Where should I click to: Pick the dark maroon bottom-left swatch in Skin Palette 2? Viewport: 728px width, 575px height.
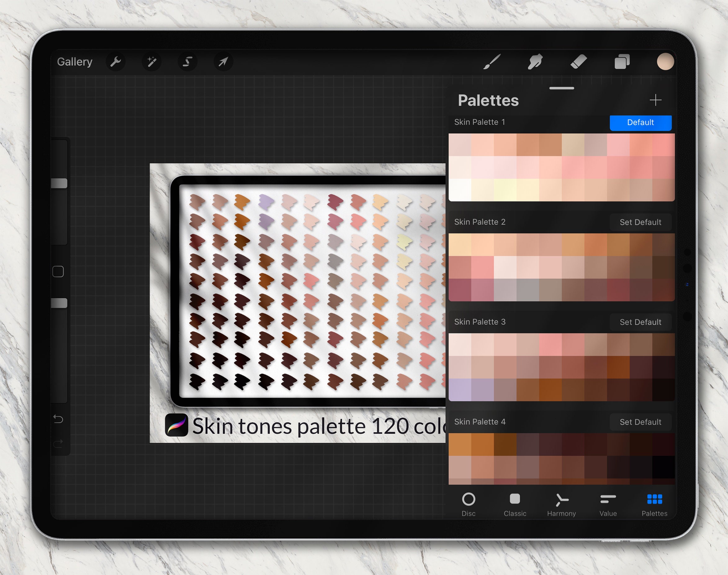tap(460, 290)
